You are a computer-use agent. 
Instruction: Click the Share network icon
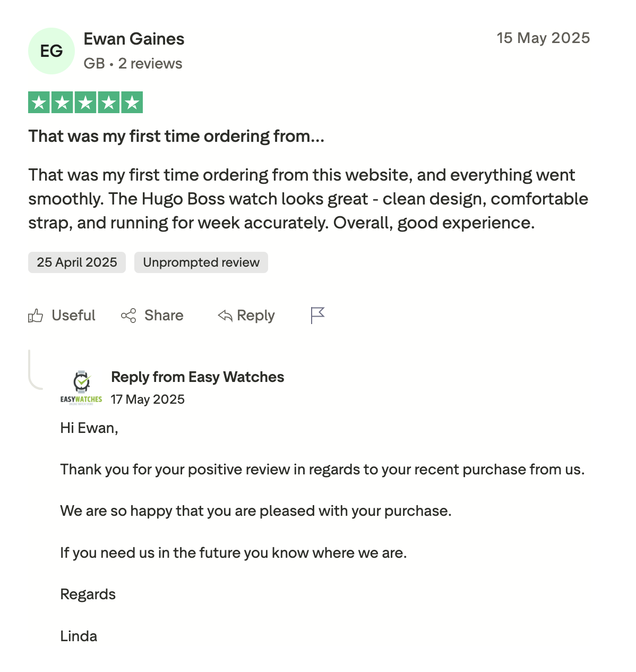[x=128, y=316]
